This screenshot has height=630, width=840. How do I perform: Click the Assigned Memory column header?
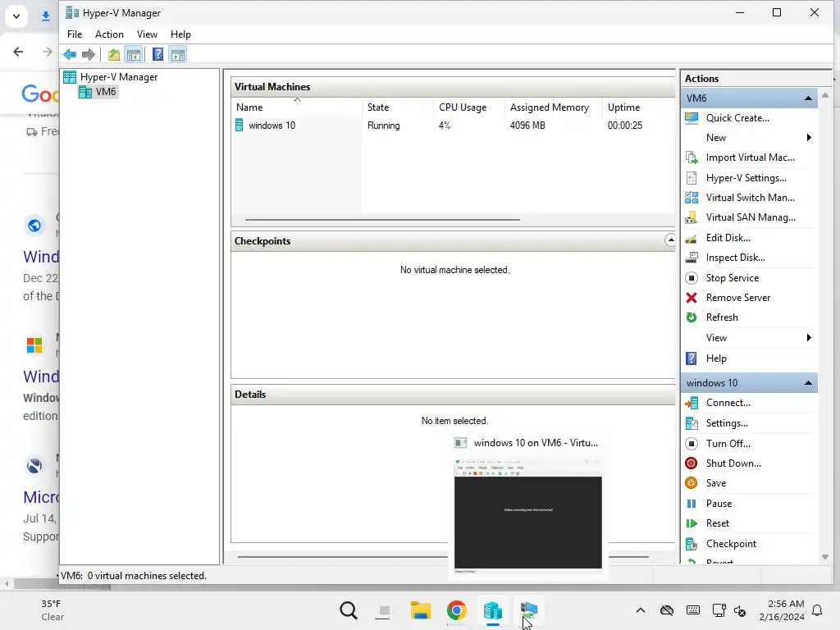coord(554,107)
